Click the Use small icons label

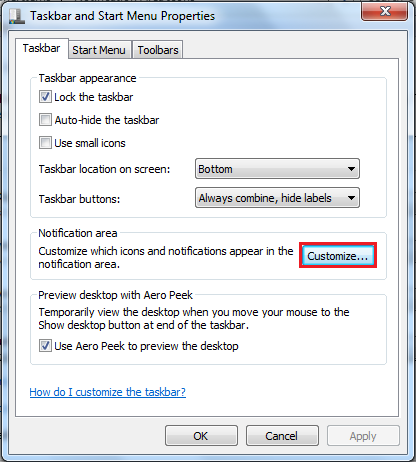pos(90,143)
